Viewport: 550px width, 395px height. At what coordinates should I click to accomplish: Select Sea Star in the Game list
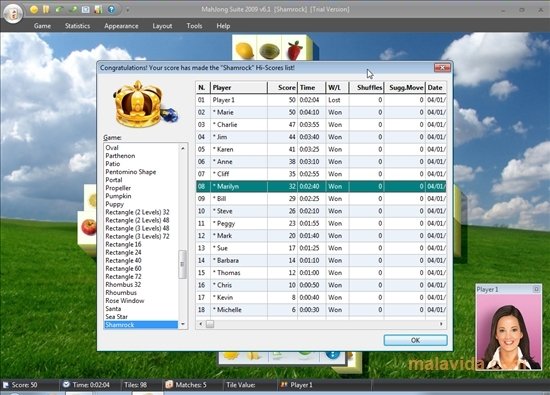click(141, 317)
